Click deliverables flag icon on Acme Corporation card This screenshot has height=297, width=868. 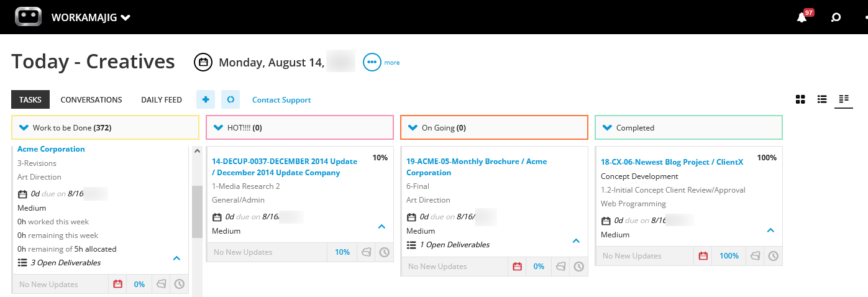[x=162, y=284]
